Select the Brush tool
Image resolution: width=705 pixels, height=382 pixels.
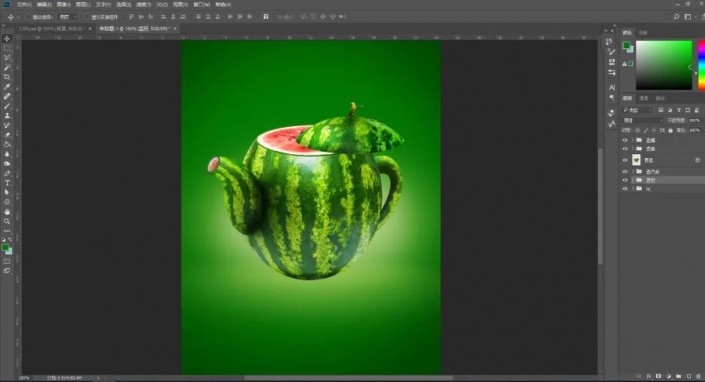click(x=7, y=106)
